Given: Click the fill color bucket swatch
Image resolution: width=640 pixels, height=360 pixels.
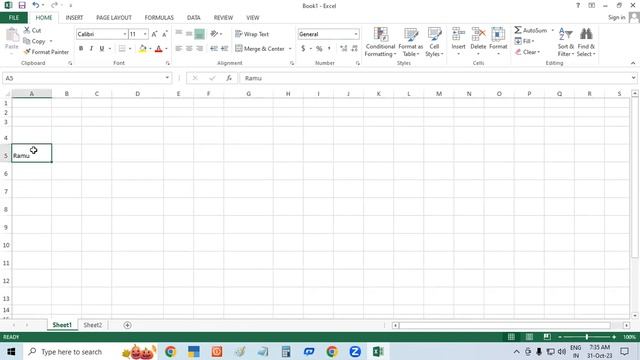Looking at the screenshot, I should (142, 49).
